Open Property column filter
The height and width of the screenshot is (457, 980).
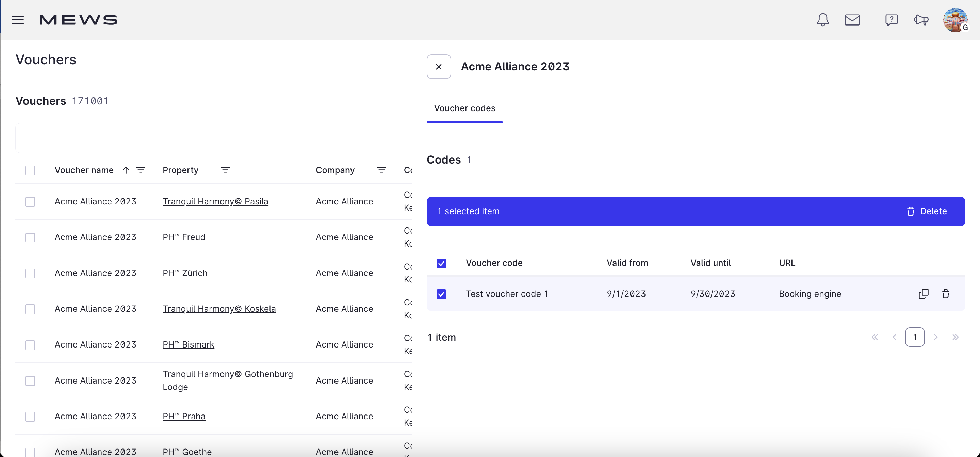(x=225, y=170)
